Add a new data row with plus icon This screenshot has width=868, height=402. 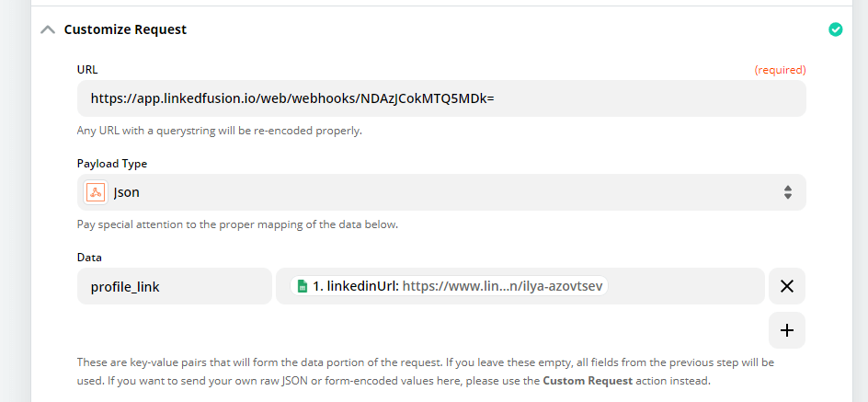[787, 330]
